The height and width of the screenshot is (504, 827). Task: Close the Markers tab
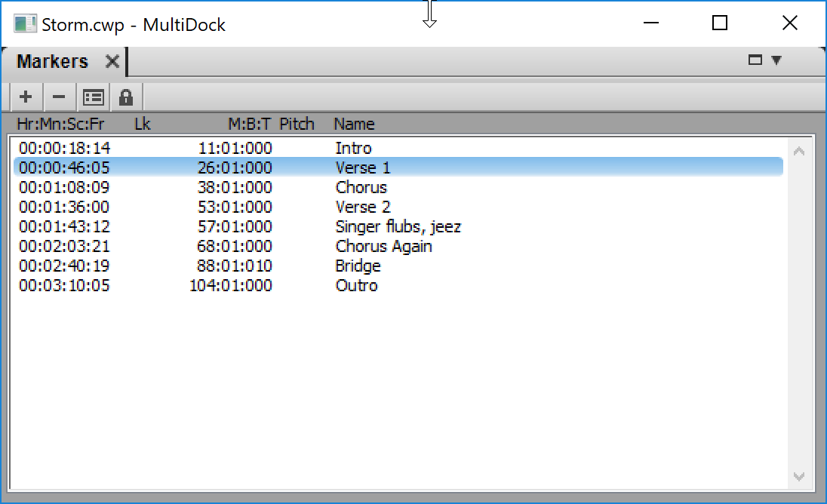point(112,62)
